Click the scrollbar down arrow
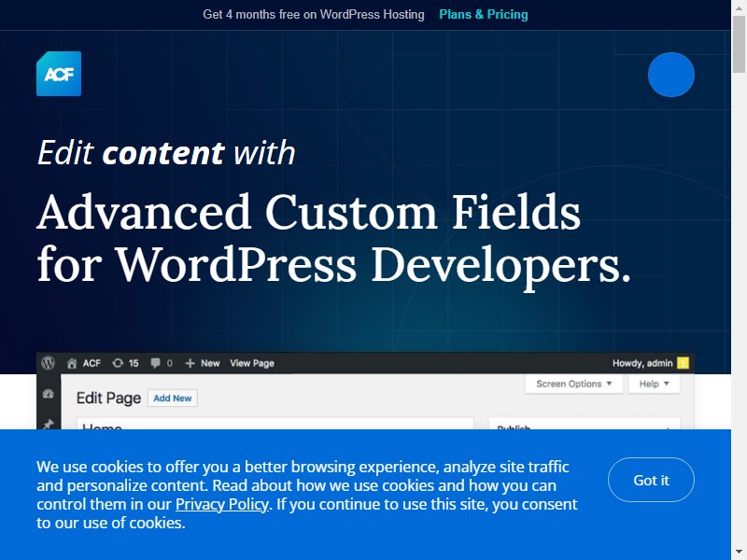The width and height of the screenshot is (747, 560). click(739, 553)
